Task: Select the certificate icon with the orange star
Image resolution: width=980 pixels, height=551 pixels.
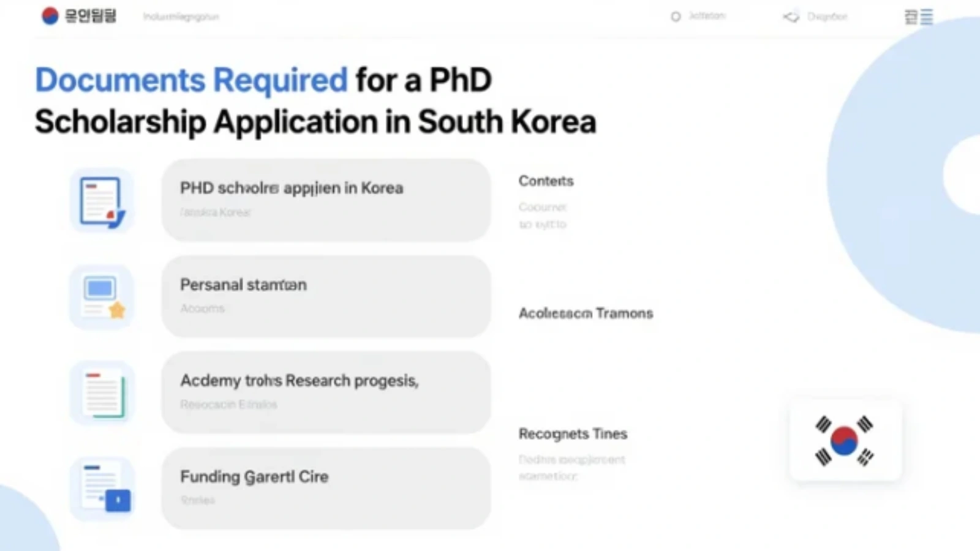Action: pyautogui.click(x=102, y=297)
